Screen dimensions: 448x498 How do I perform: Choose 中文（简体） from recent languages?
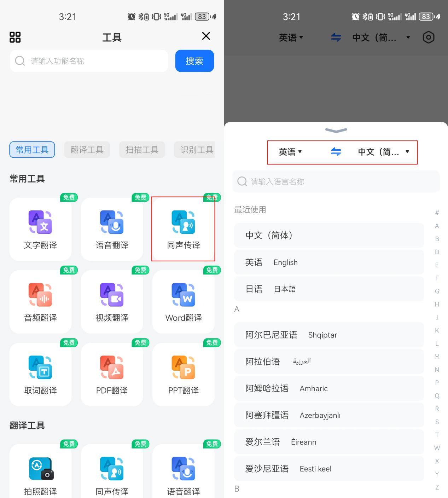[329, 235]
